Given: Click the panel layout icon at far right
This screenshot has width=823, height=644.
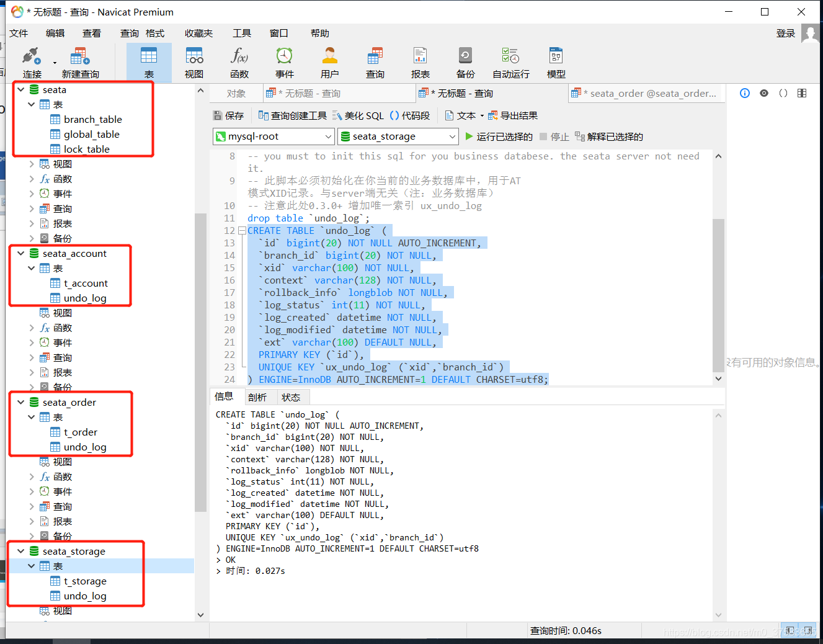Looking at the screenshot, I should 802,93.
